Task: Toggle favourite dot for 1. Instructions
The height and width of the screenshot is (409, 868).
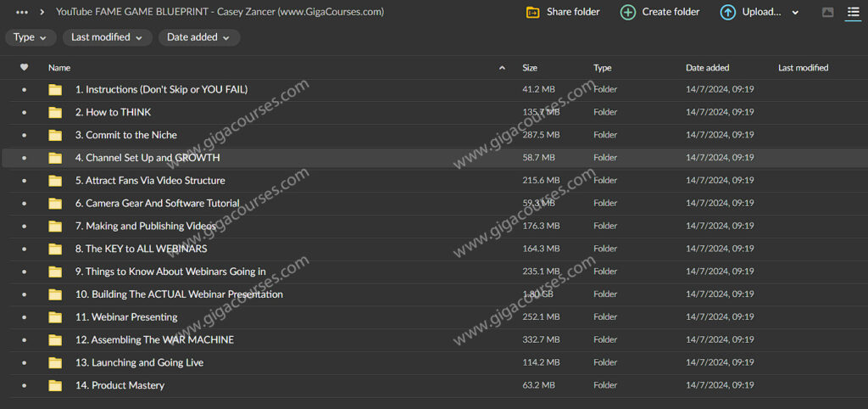Action: (x=24, y=90)
